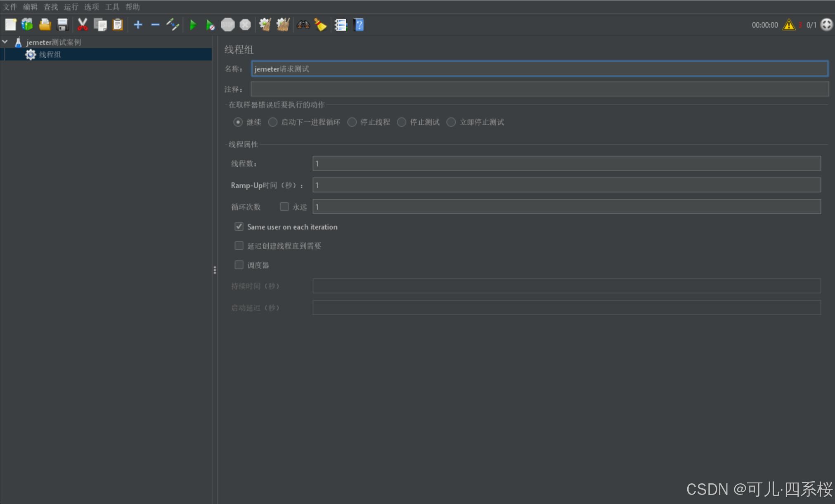
Task: Click the Save test plan floppy icon
Action: 62,25
